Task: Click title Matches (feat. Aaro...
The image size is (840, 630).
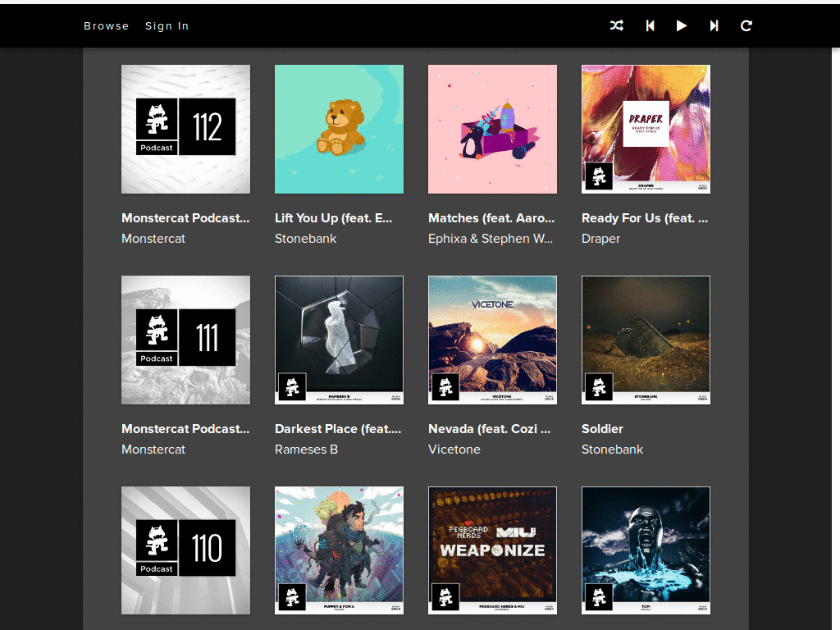Action: (x=491, y=218)
